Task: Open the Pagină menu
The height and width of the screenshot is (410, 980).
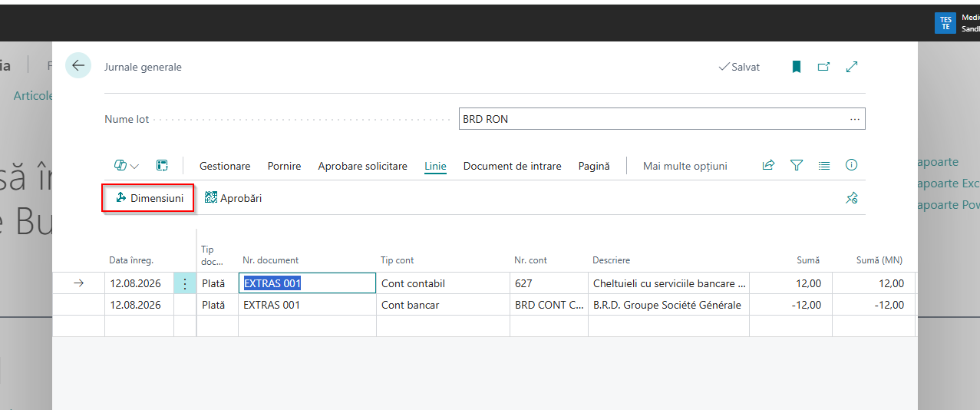Action: tap(594, 166)
